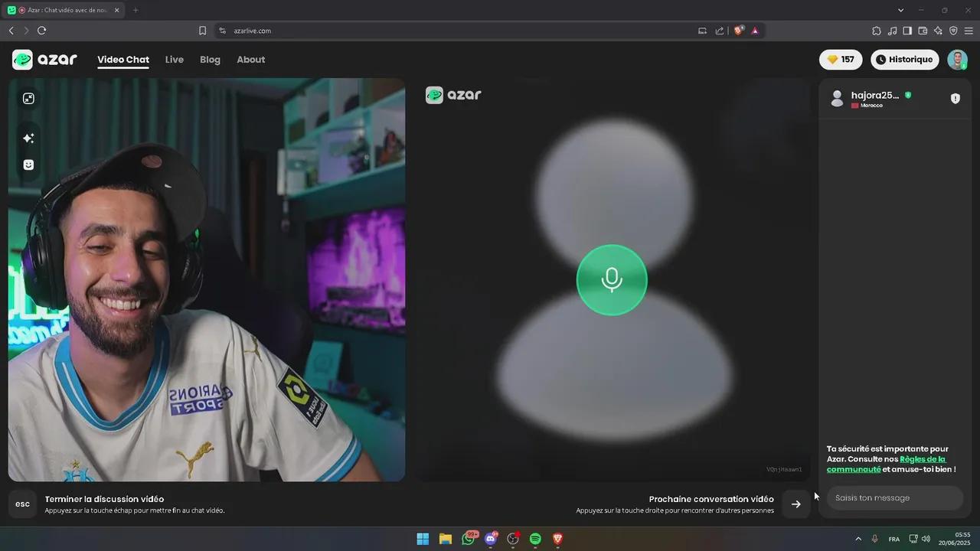Open the network status tray icon
Image resolution: width=980 pixels, height=551 pixels.
[913, 539]
